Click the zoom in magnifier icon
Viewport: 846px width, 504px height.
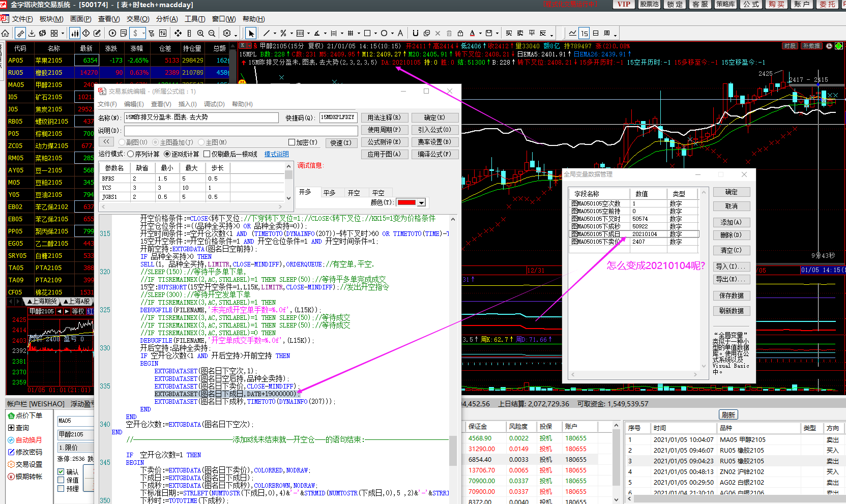coord(200,34)
